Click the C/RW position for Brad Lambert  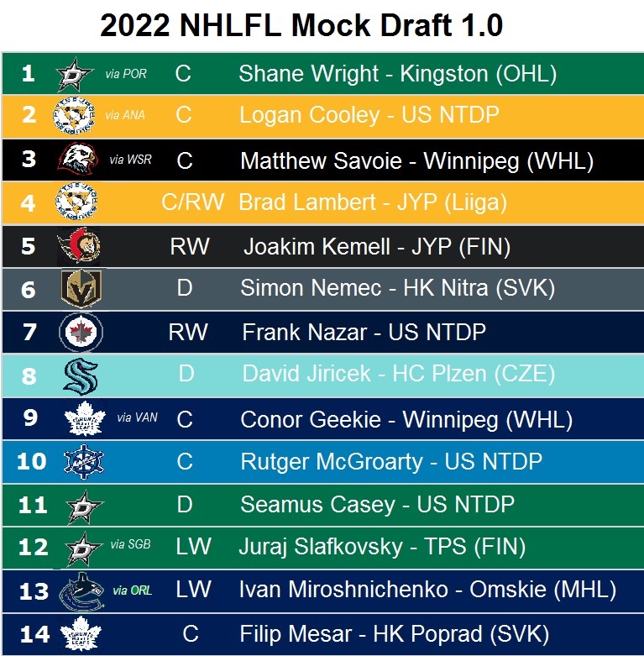[192, 202]
